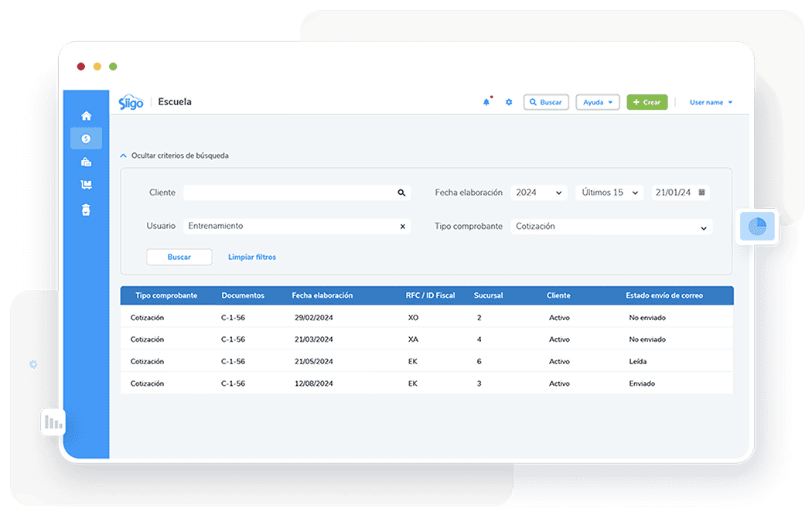Open the User name menu

711,102
